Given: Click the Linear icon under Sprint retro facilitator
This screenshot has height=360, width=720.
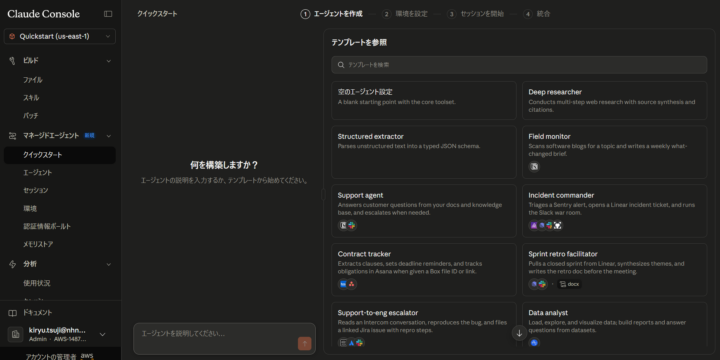Looking at the screenshot, I should click(534, 284).
